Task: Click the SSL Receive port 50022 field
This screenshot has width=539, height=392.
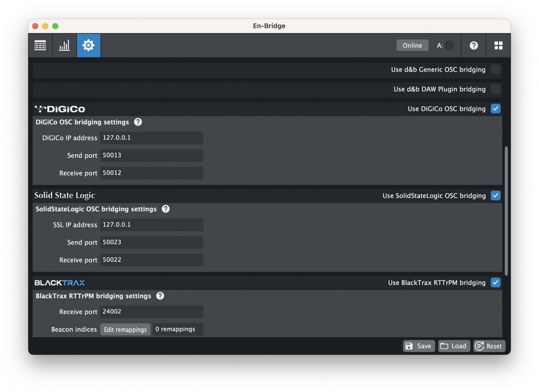Action: (x=151, y=260)
